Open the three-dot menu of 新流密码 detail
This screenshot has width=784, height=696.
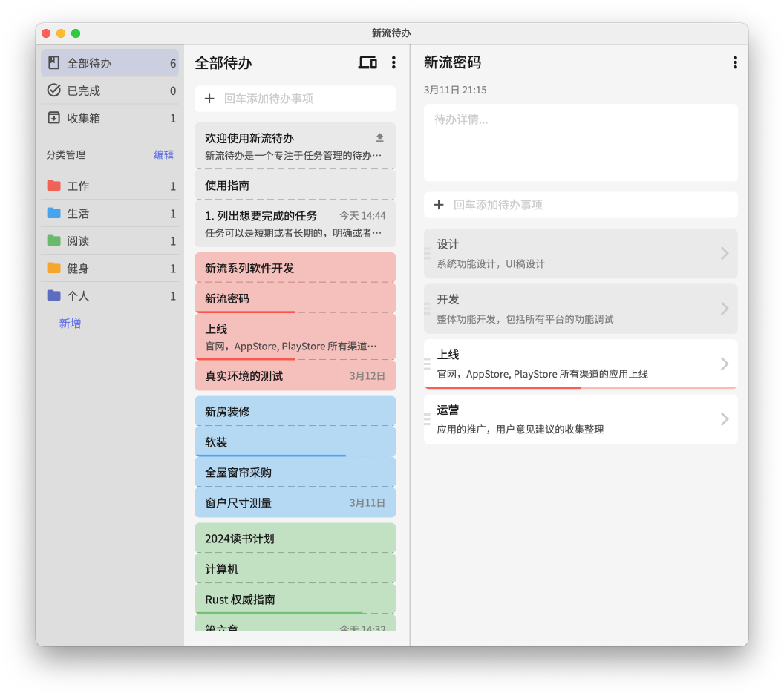735,62
